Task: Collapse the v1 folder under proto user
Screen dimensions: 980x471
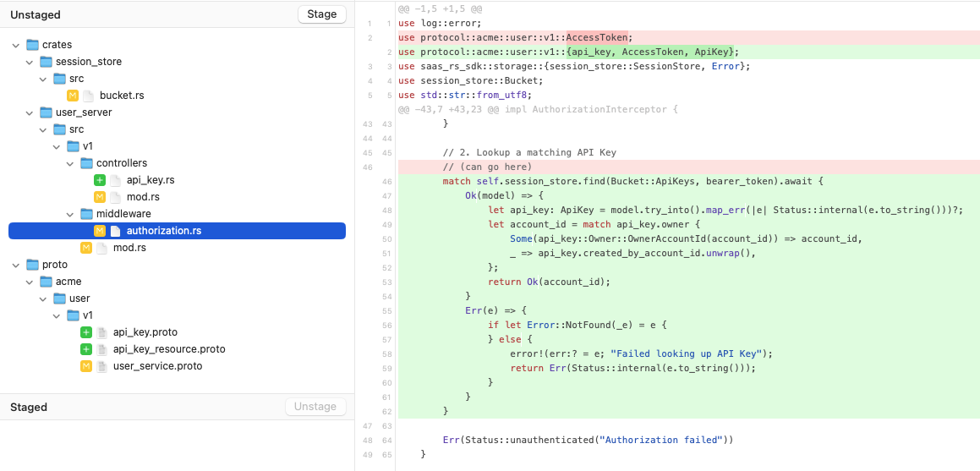Action: (x=57, y=315)
